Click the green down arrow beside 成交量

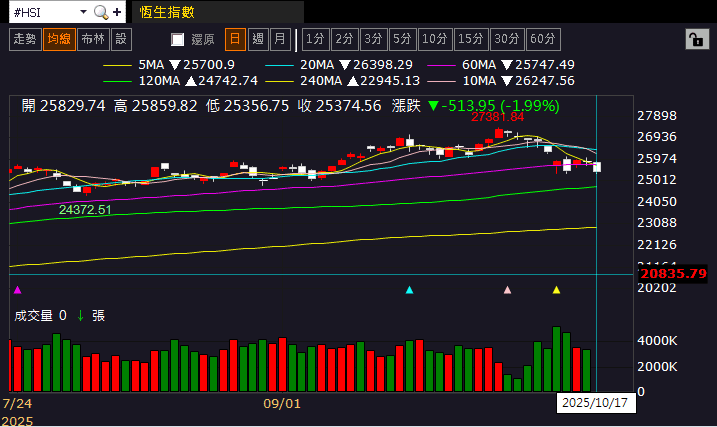80,315
